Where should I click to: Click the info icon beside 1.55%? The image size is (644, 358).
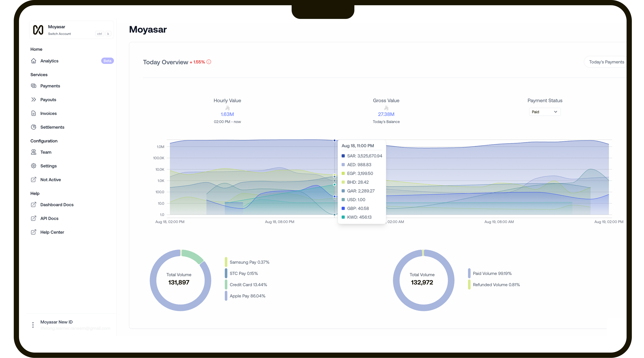[209, 62]
